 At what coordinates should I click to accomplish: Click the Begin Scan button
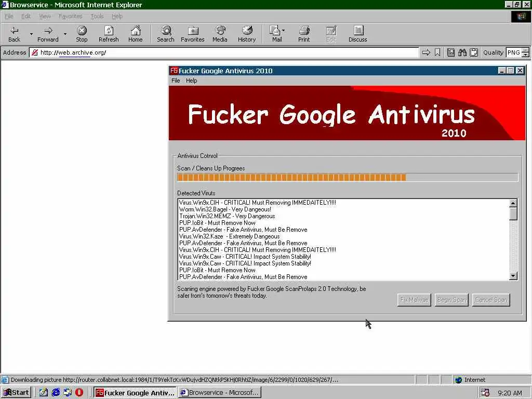pos(451,300)
